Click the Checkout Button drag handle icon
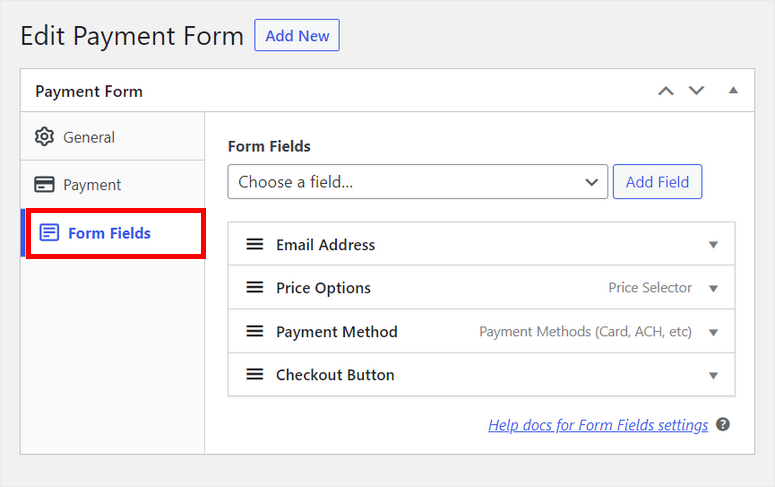775x487 pixels. (x=255, y=375)
